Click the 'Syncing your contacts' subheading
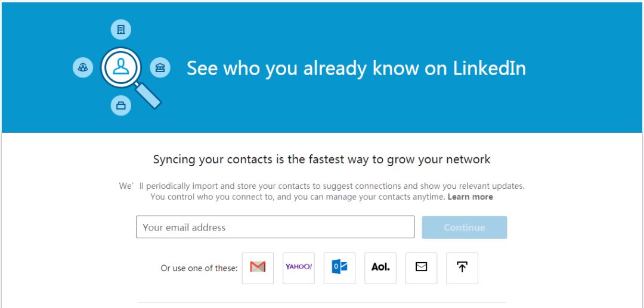Image resolution: width=644 pixels, height=308 pixels. [321, 160]
